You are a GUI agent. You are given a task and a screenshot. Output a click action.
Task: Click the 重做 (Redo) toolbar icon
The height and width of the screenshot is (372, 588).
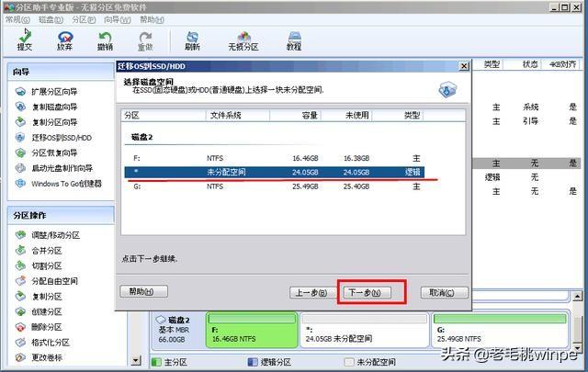tap(145, 40)
